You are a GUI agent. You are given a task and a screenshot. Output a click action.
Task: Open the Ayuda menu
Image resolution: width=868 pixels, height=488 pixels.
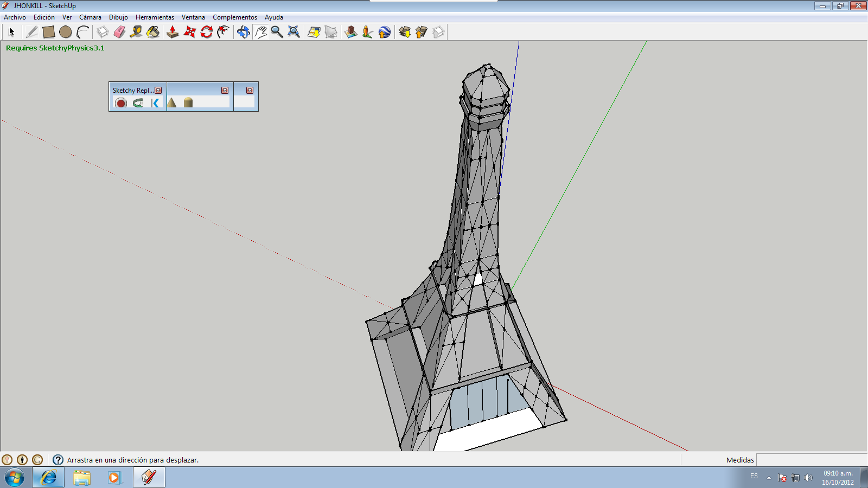click(274, 17)
